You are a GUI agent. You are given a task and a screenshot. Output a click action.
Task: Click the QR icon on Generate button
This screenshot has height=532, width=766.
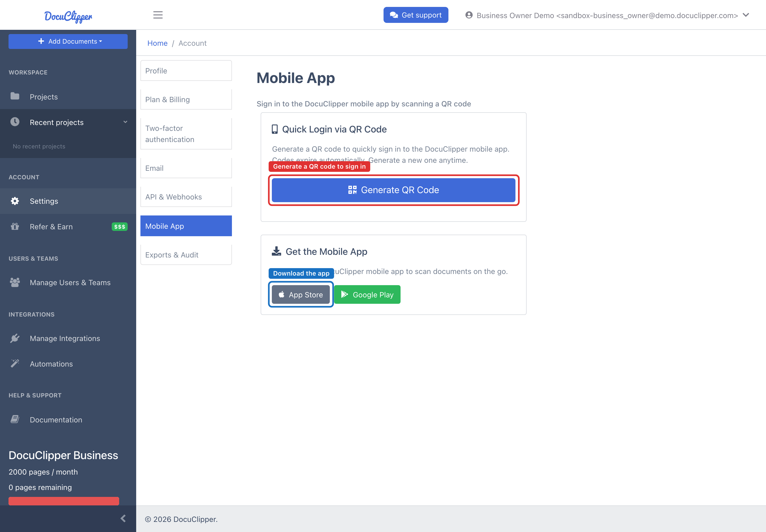point(352,190)
